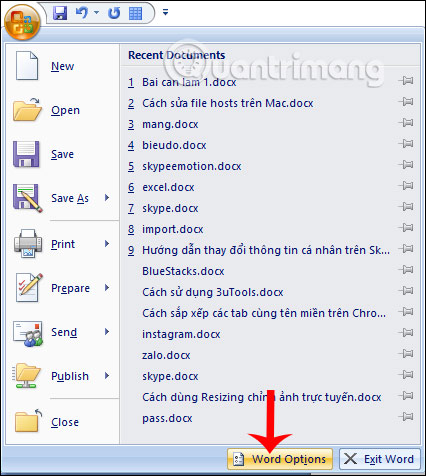The width and height of the screenshot is (426, 476).
Task: Pin mang.docx using its pushpin
Action: 406,123
